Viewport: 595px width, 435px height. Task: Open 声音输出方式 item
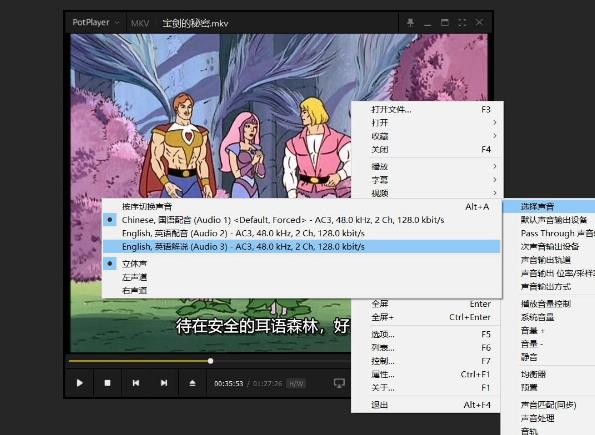pyautogui.click(x=549, y=286)
